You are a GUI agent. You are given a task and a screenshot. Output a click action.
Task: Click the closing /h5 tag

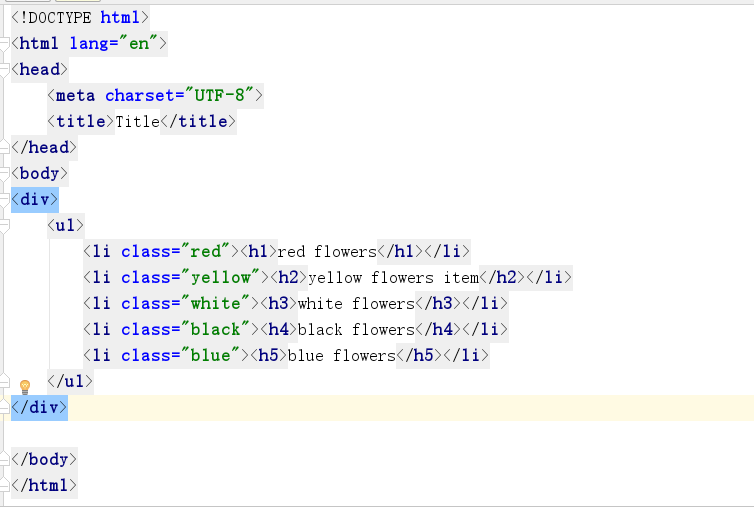click(419, 355)
